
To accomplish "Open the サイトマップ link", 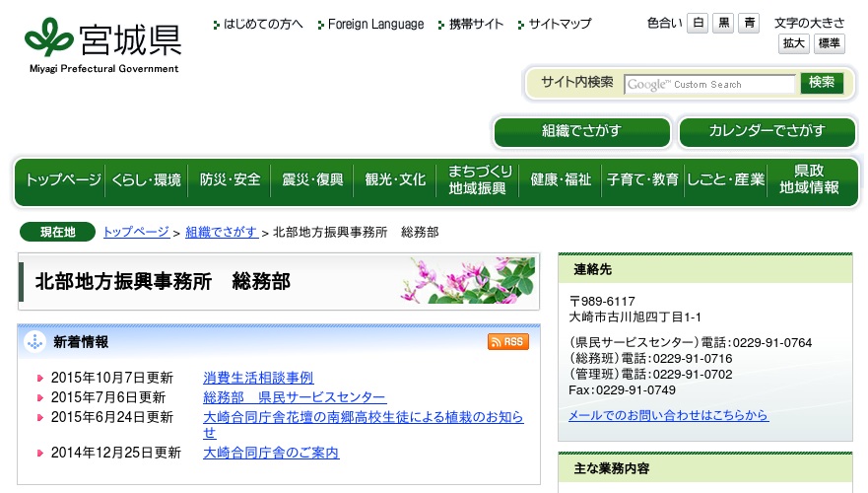I will tap(560, 25).
